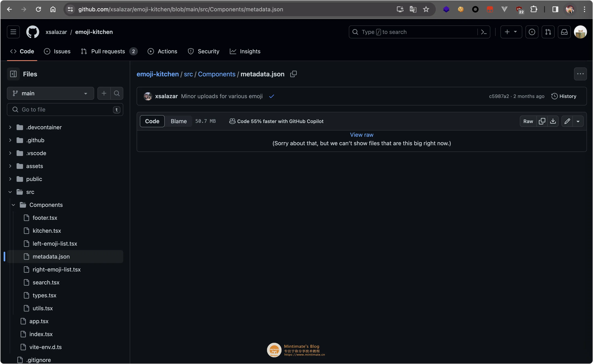Open the more file actions ellipsis menu
Image resolution: width=593 pixels, height=364 pixels.
tap(580, 74)
